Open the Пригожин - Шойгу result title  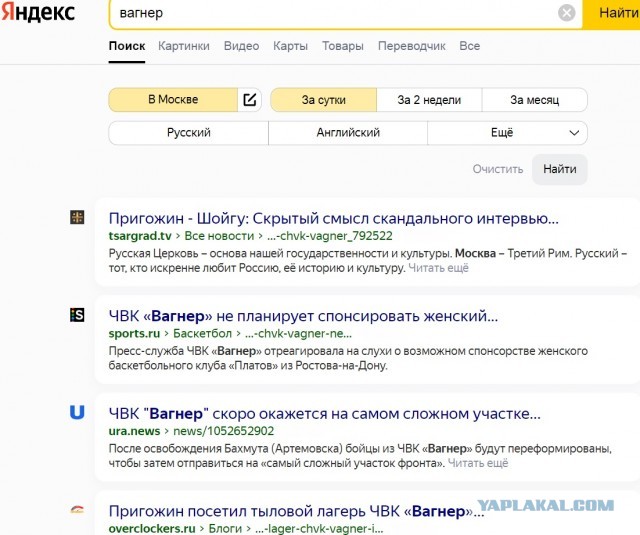[333, 219]
